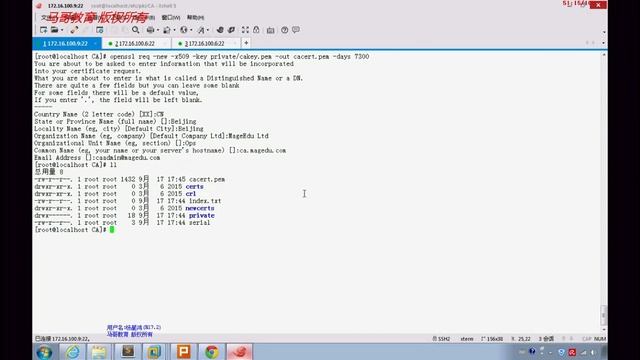Click the certs directory name
Image resolution: width=640 pixels, height=360 pixels.
click(x=194, y=187)
